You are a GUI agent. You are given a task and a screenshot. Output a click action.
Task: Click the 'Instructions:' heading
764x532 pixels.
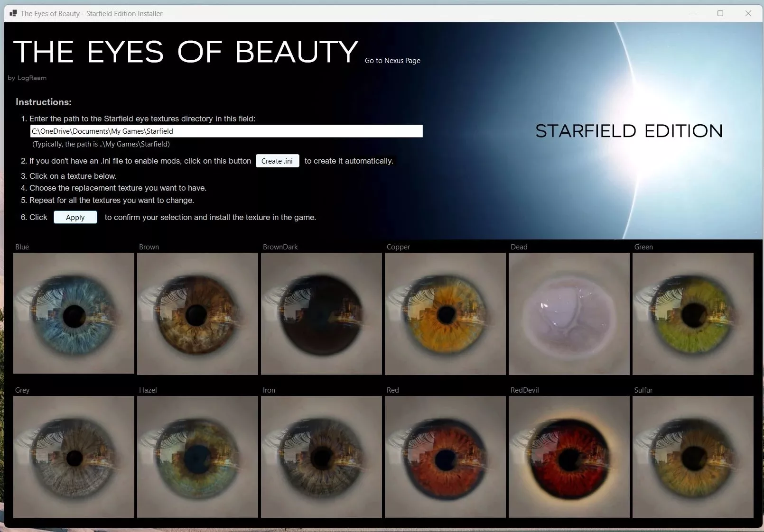[x=44, y=102]
